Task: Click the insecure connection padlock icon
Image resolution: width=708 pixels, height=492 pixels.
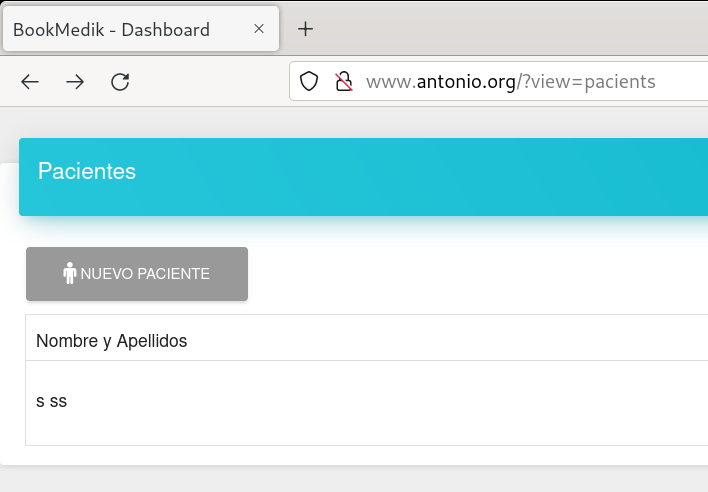Action: click(x=343, y=82)
